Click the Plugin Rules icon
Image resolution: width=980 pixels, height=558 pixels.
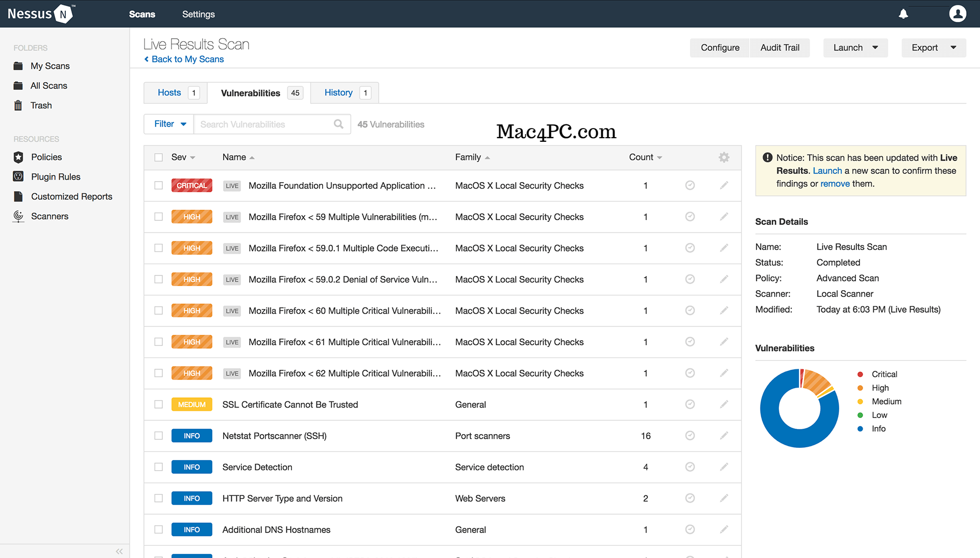point(18,176)
